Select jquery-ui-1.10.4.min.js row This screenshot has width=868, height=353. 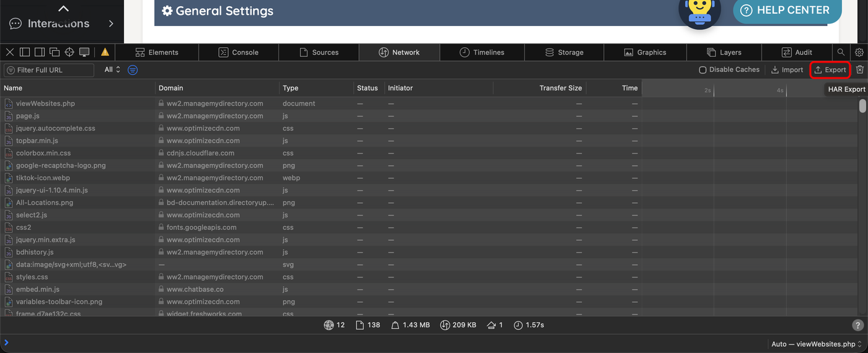coord(429,190)
